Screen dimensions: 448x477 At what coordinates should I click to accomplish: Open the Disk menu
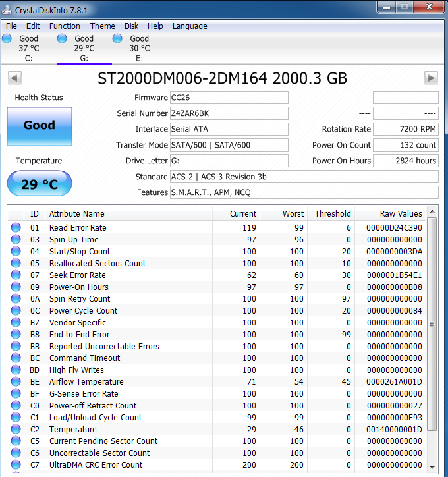(131, 26)
